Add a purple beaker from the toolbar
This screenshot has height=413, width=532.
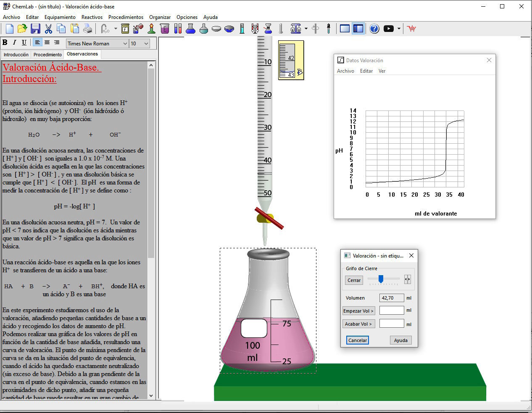164,29
